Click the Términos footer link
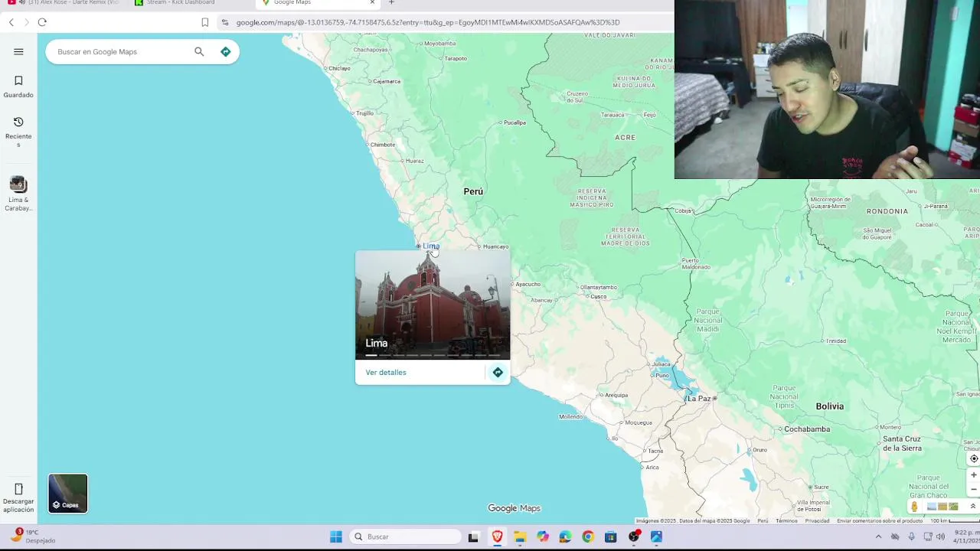Screen dimensions: 980x551 click(786, 521)
